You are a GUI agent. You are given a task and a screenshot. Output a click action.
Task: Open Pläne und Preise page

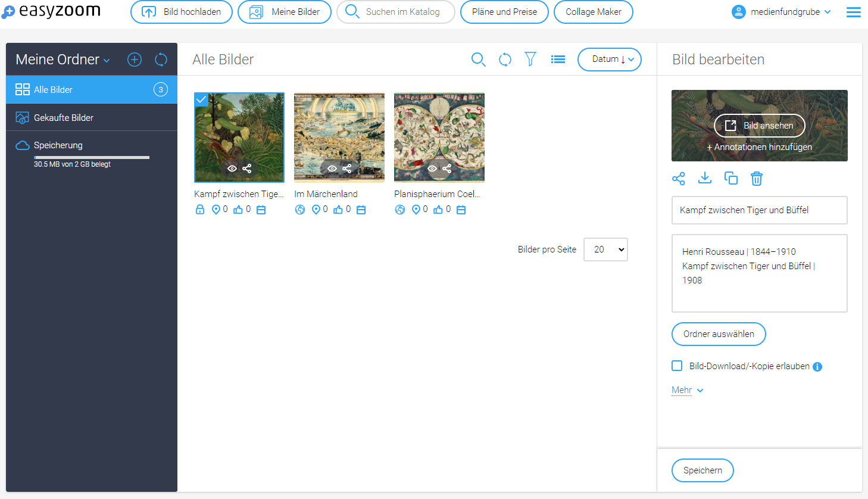click(504, 12)
